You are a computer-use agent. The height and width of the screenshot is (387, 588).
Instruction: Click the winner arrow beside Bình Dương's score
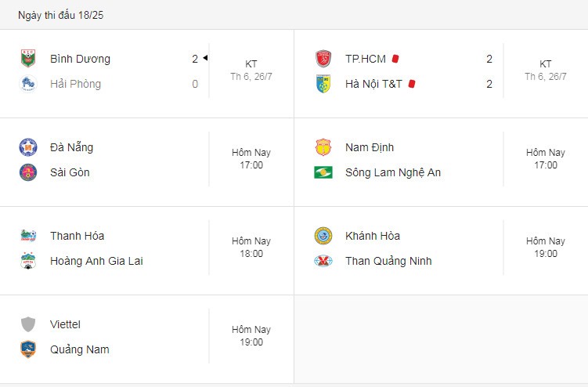pos(205,58)
